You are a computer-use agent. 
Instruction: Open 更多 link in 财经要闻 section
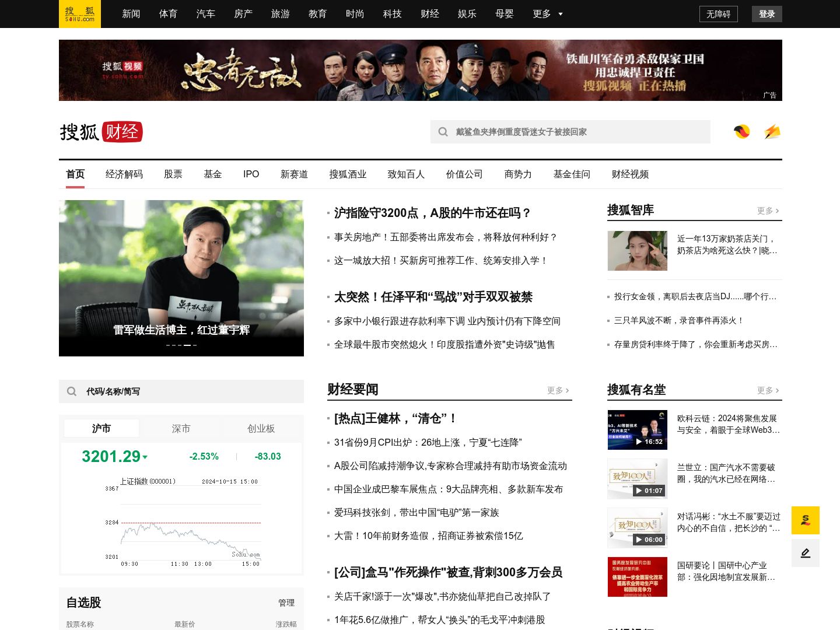tap(558, 390)
